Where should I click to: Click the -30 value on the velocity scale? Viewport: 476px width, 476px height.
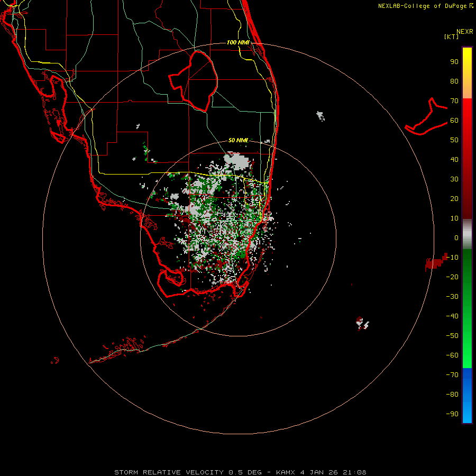(x=452, y=297)
